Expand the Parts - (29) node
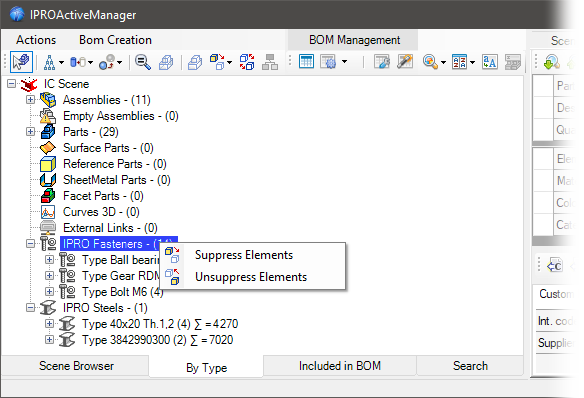 coord(31,132)
